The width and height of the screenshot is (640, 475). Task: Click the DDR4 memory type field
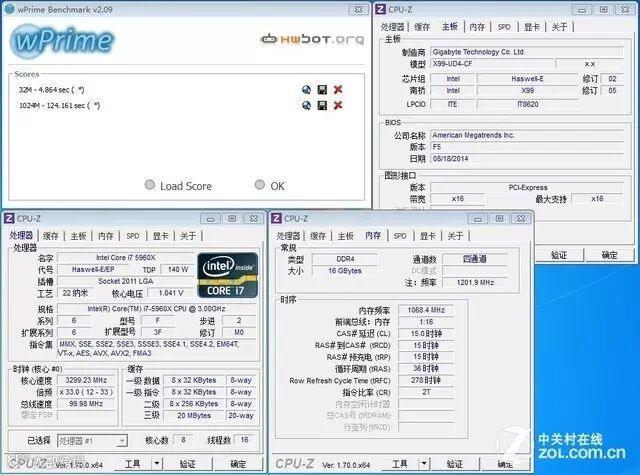345,259
